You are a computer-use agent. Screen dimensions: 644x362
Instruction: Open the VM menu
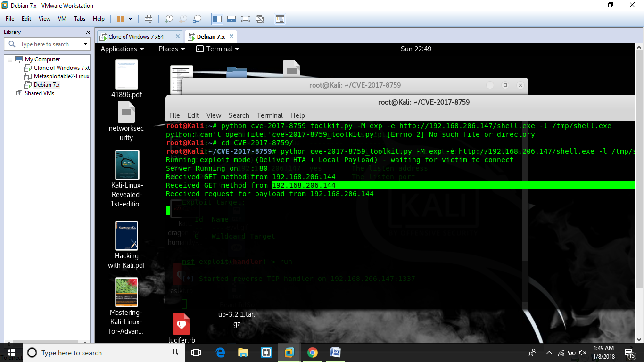(62, 19)
